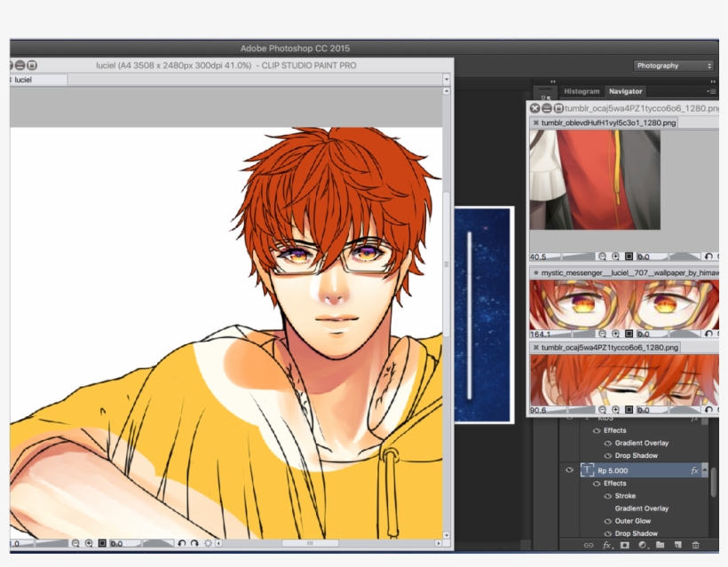The width and height of the screenshot is (728, 567).
Task: Open the luciel document tab list dropdown
Action: (447, 79)
